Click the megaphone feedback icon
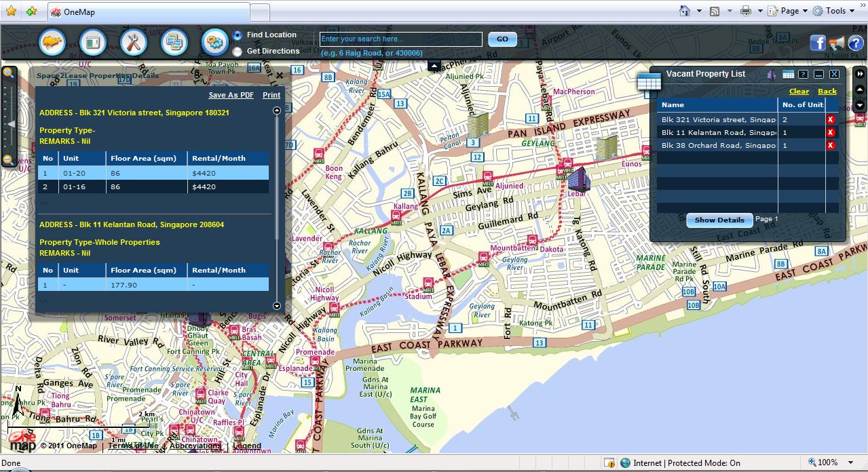Viewport: 868px width, 472px height. pyautogui.click(x=836, y=43)
